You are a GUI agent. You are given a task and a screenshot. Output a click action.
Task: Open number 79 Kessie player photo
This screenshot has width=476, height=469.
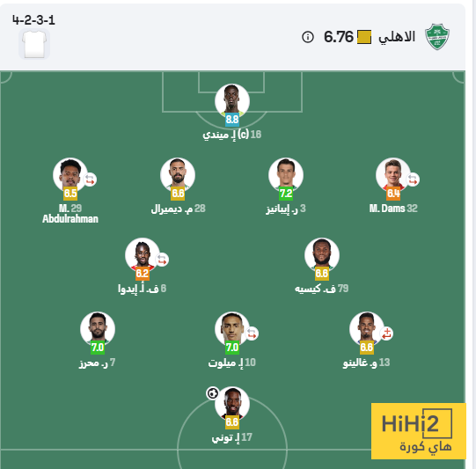[x=322, y=254]
